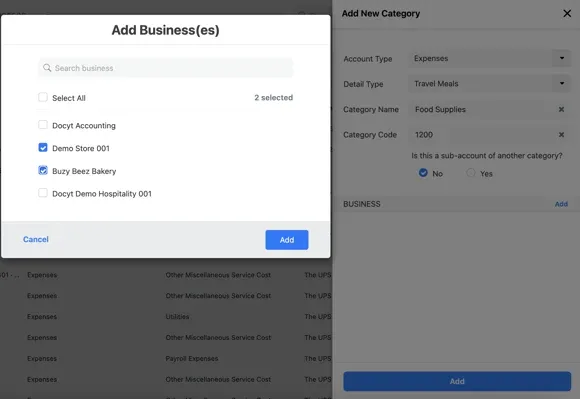Click the Expenses Account Type combo box
Screen dimensions: 580x399
pyautogui.click(x=489, y=58)
